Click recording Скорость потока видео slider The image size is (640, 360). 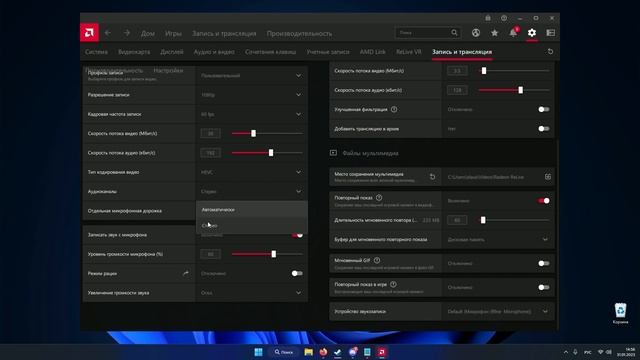coord(267,133)
